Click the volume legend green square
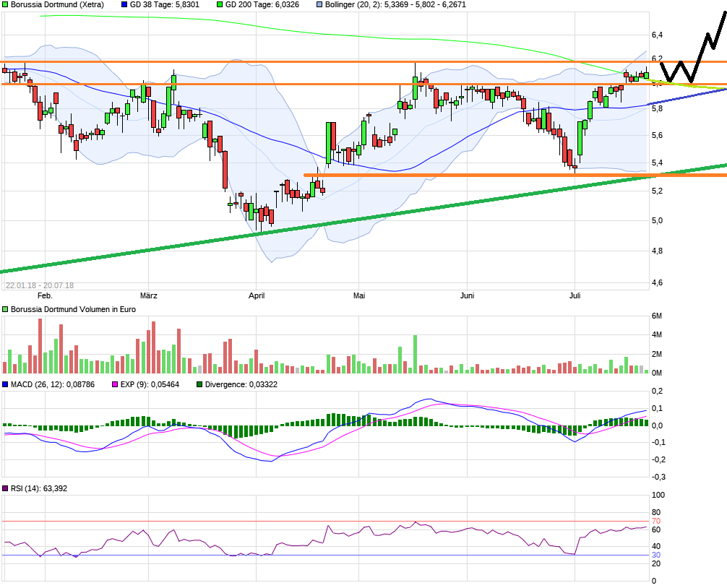This screenshot has width=727, height=588. tap(6, 309)
